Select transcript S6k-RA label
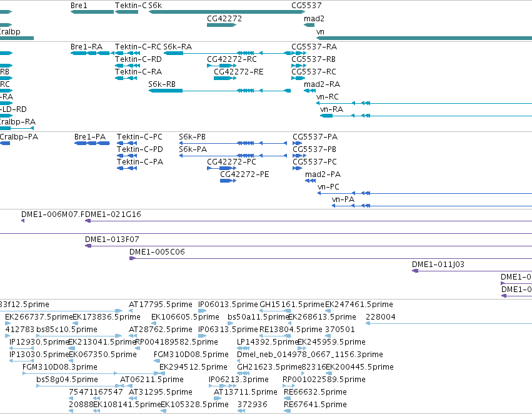The height and width of the screenshot is (414, 532). click(178, 47)
